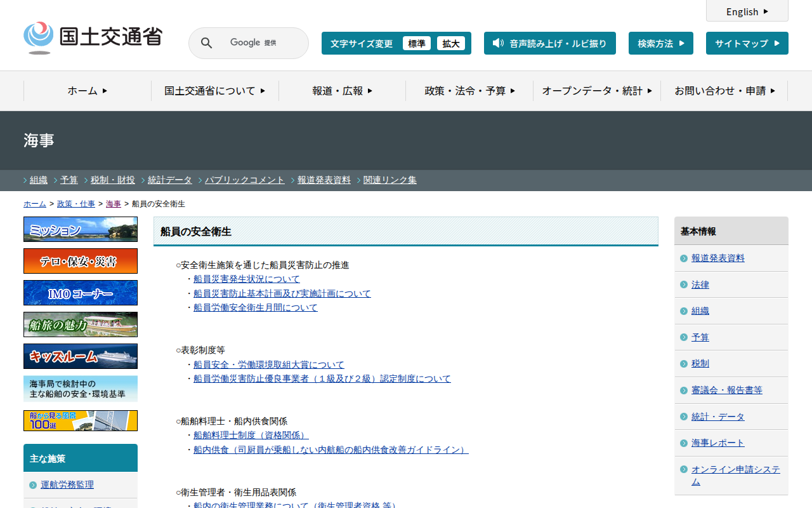This screenshot has width=812, height=508.
Task: Switch language to English
Action: click(x=747, y=11)
